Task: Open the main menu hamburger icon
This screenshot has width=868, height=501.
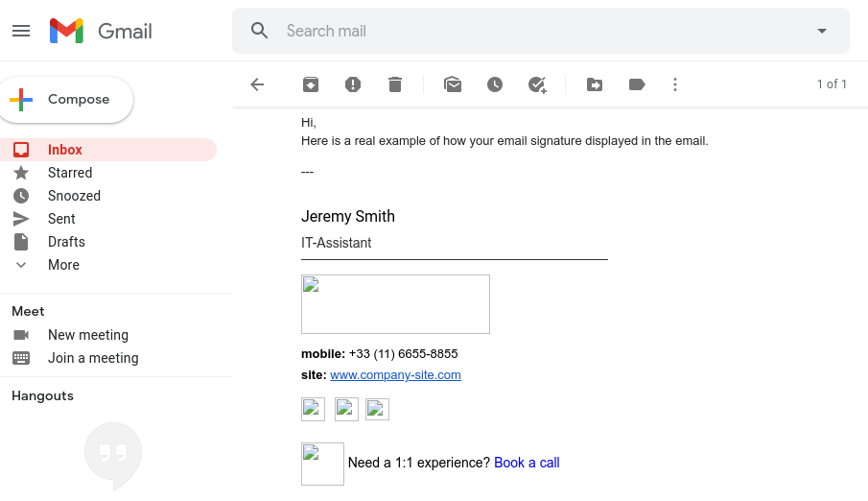Action: 21,31
